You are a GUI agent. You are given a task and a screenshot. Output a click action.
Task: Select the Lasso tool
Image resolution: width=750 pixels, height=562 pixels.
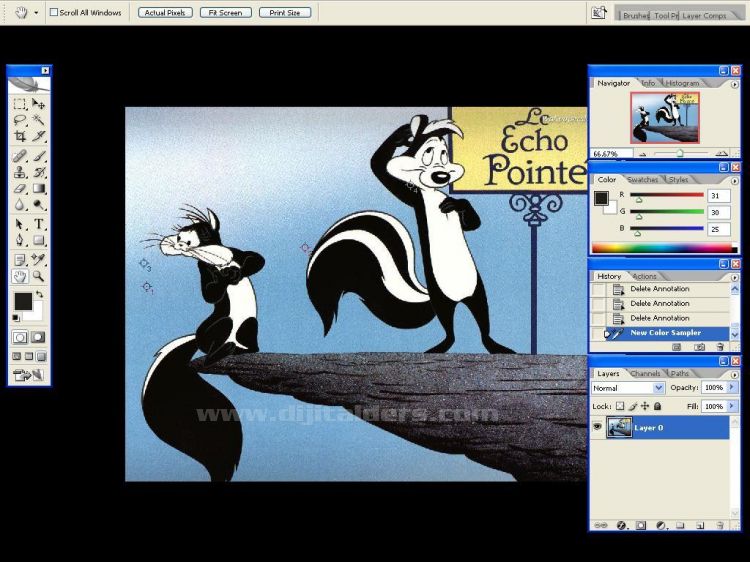click(20, 120)
